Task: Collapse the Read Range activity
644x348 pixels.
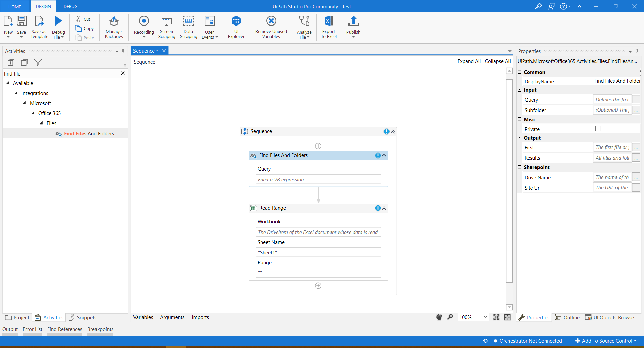Action: point(384,208)
